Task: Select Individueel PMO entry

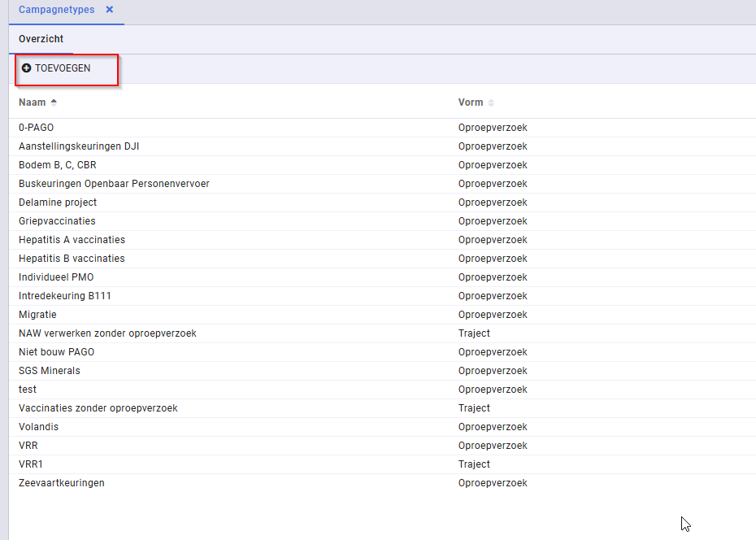Action: [382, 277]
